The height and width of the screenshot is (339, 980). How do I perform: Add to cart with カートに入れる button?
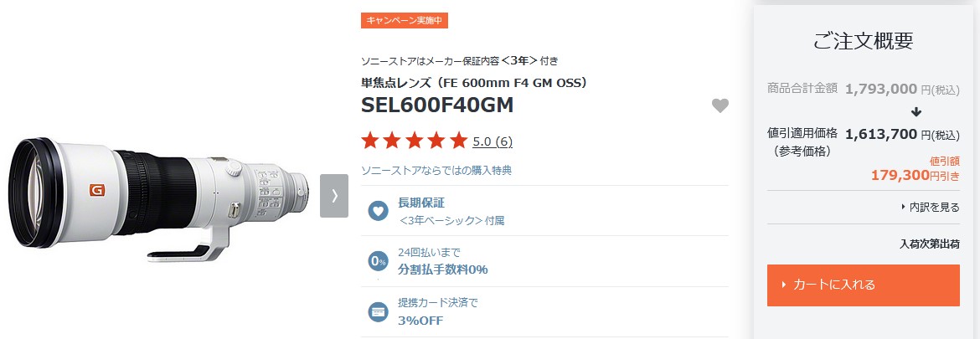tap(863, 285)
